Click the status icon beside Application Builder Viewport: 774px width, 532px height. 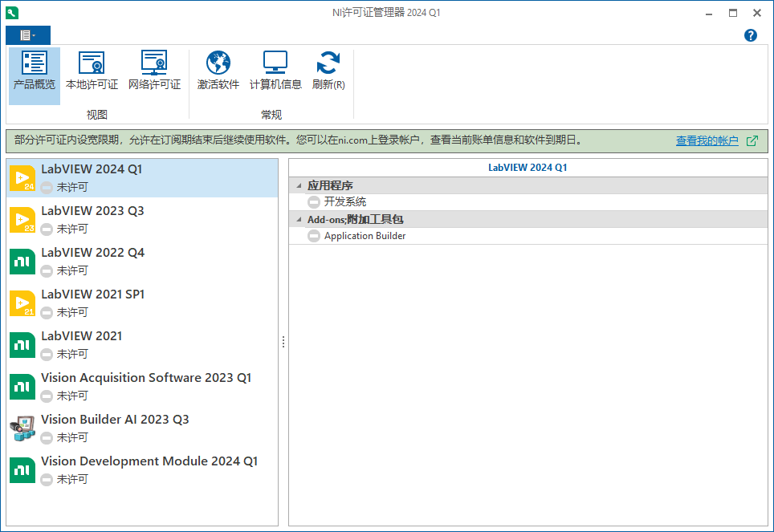coord(314,236)
